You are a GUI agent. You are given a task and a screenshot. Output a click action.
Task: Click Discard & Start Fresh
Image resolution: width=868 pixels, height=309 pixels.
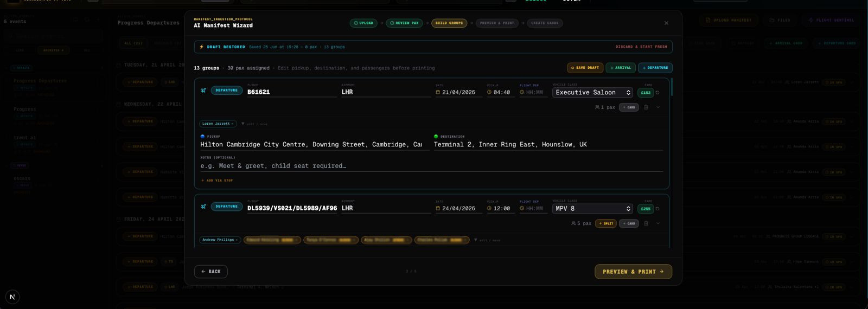point(641,47)
